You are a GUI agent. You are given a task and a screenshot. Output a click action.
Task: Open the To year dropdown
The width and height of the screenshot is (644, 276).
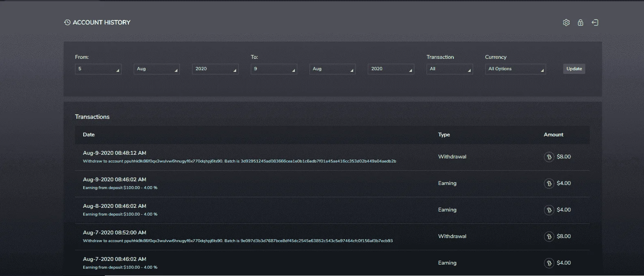click(391, 69)
